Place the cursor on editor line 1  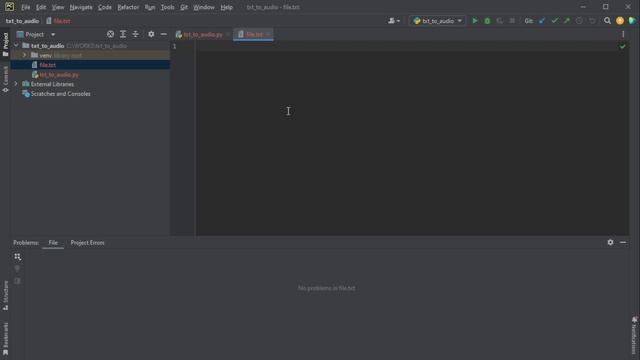pos(412,46)
